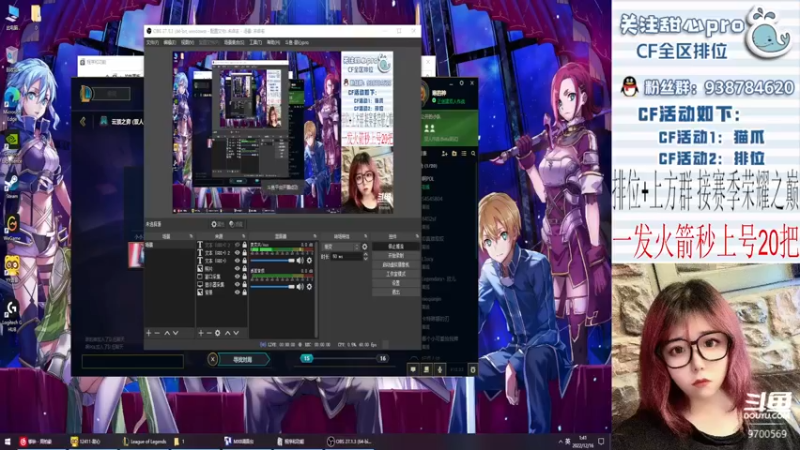This screenshot has height=450, width=800.
Task: Open the 编辑(E) menu in OBS
Action: pos(169,42)
